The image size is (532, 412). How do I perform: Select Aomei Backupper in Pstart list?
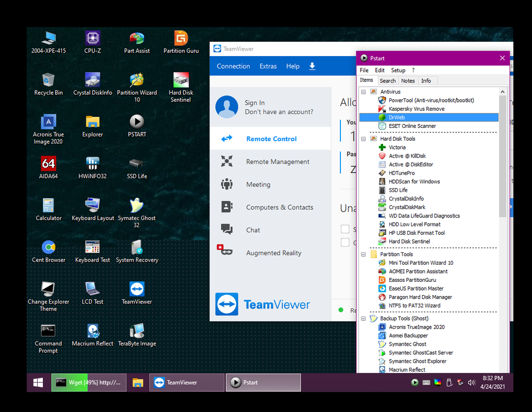pyautogui.click(x=408, y=335)
